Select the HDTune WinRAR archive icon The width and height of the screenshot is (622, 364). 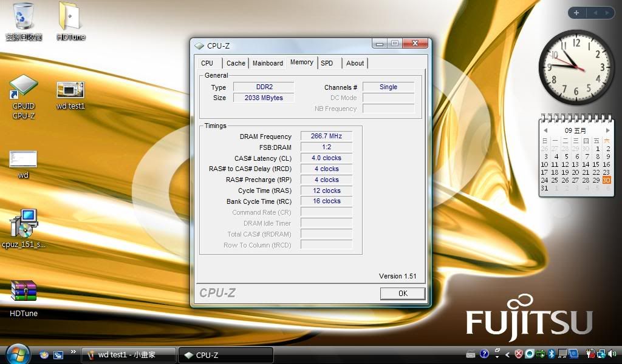(24, 298)
